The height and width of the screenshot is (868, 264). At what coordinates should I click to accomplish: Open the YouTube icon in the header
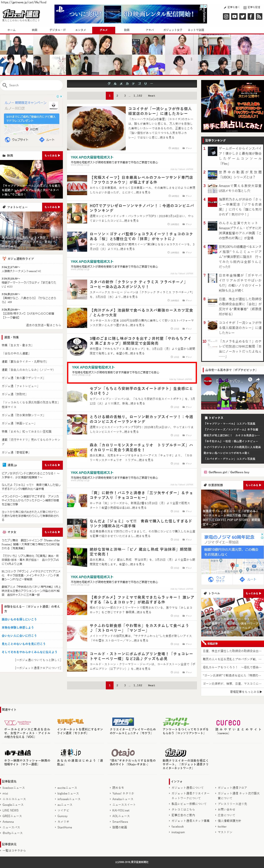tap(234, 16)
